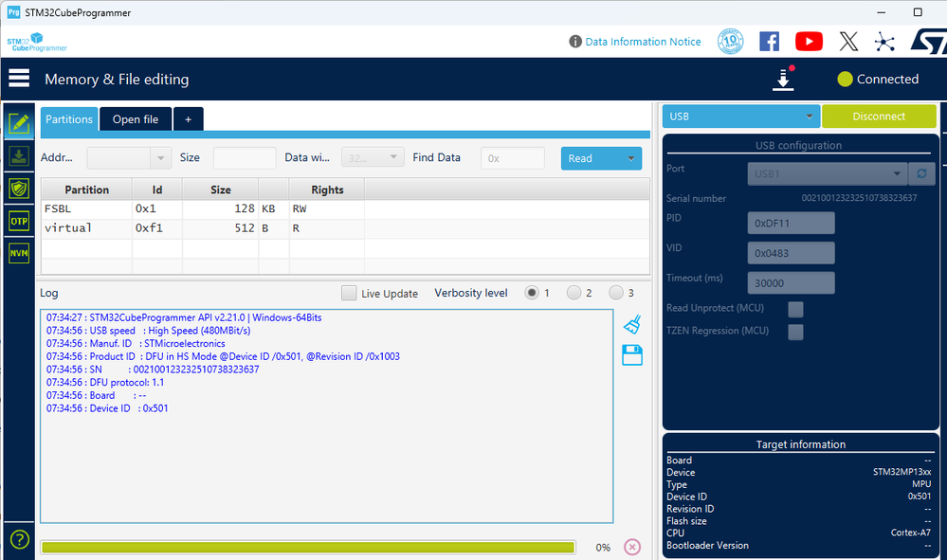Open the ST community network icon
Viewport: 947px width, 560px height.
(884, 42)
